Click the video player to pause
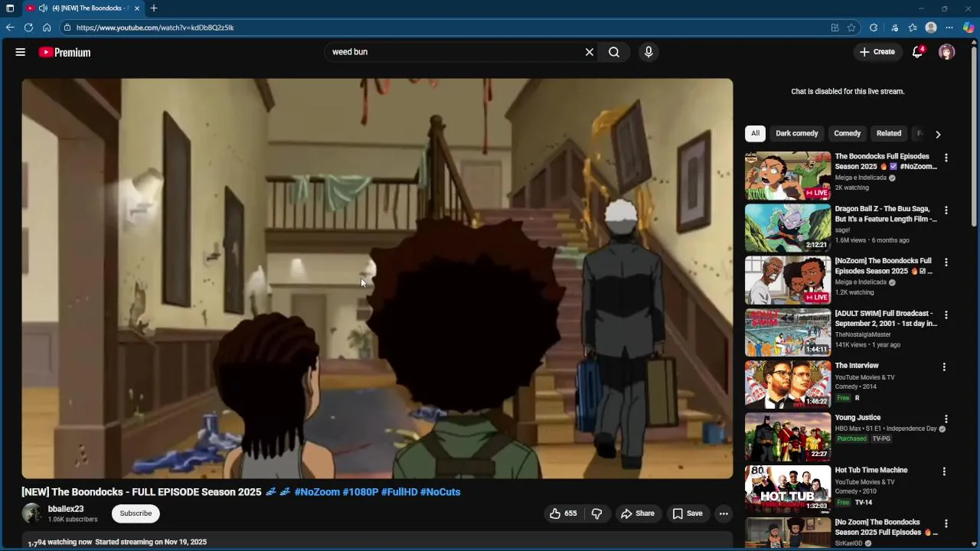This screenshot has width=980, height=551. click(377, 278)
